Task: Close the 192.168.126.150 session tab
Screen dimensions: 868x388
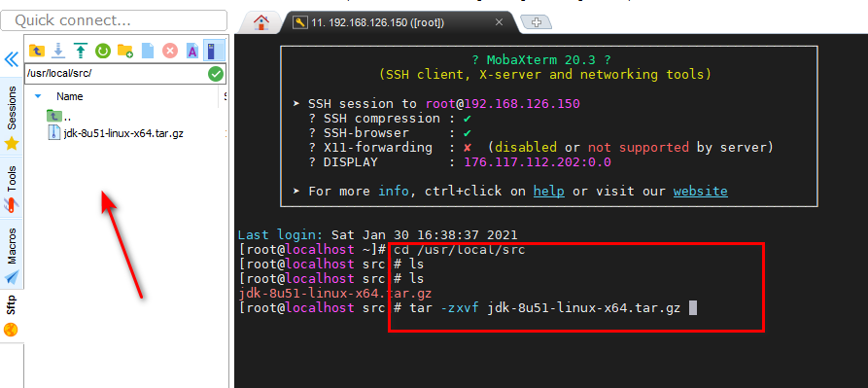Action: [x=499, y=22]
